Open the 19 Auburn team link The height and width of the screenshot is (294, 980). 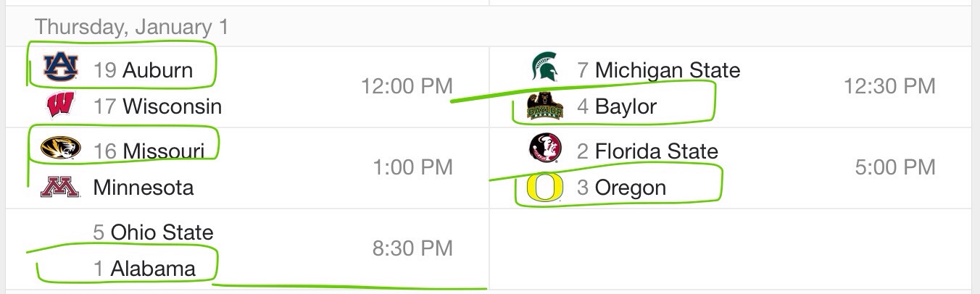point(143,70)
